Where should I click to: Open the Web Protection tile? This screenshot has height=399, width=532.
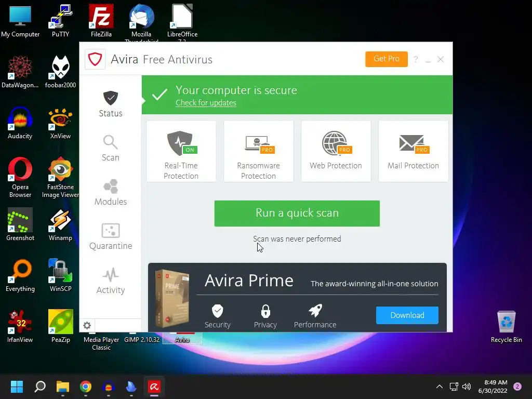[x=336, y=151]
